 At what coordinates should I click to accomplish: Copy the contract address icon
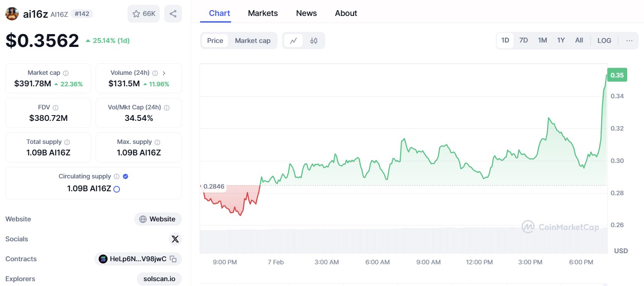point(174,259)
